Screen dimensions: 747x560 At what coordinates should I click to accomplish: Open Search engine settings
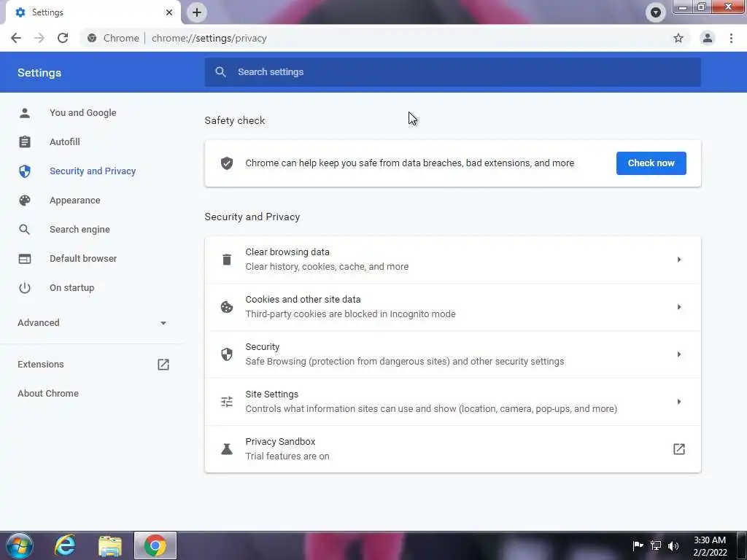coord(80,230)
